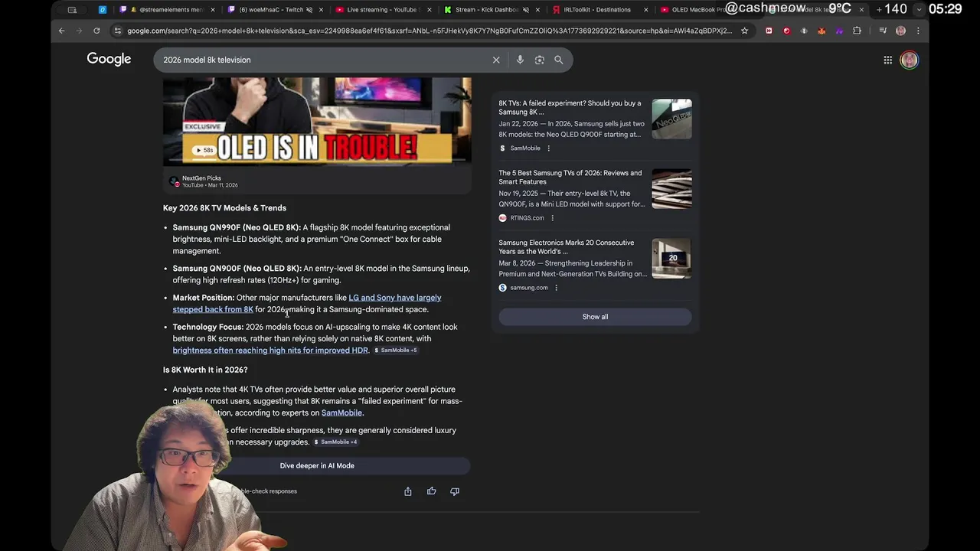Open the Chrome profile avatar in toolbar
This screenshot has height=551, width=980.
900,31
